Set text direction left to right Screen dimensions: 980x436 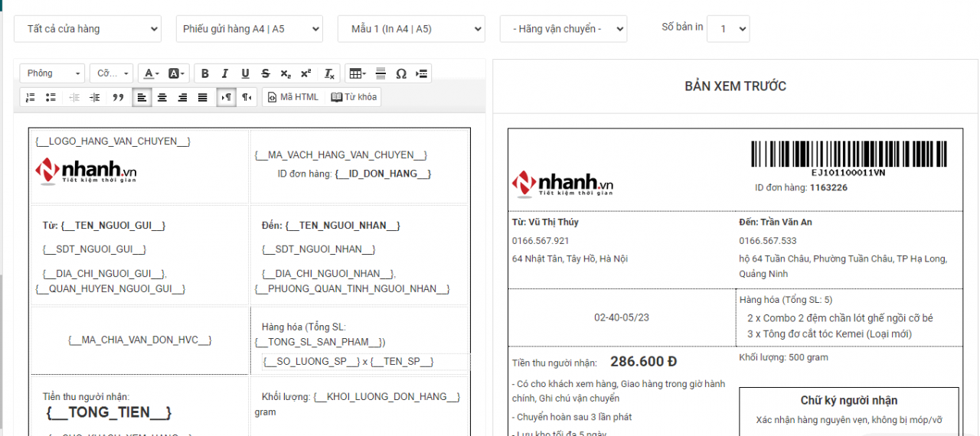(x=227, y=97)
